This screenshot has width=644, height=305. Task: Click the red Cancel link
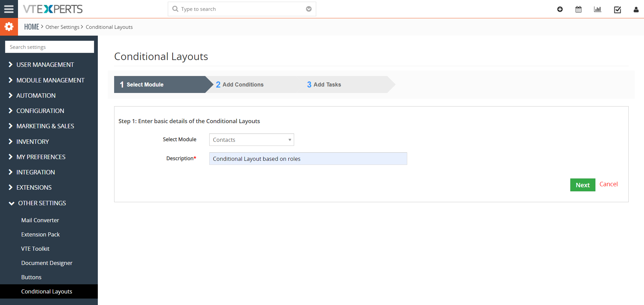click(609, 184)
